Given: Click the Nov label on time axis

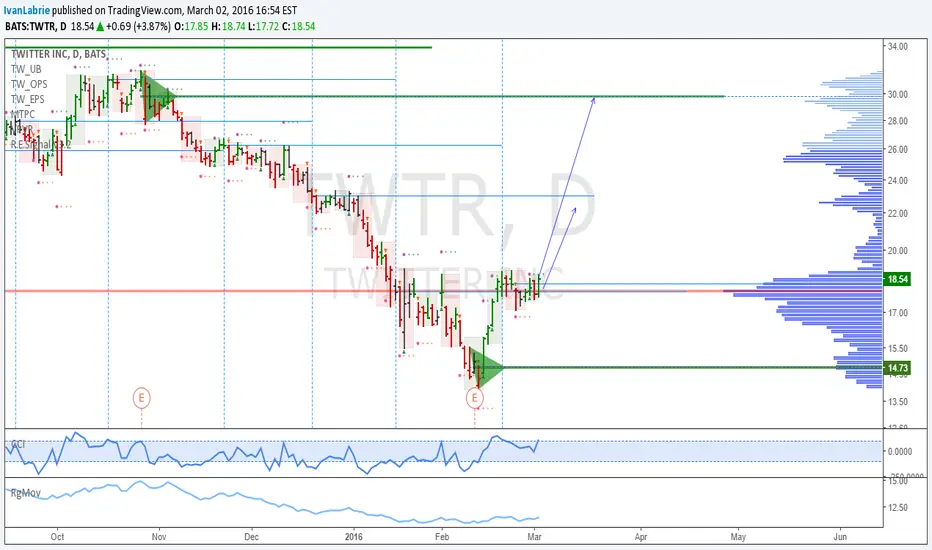Looking at the screenshot, I should 159,536.
